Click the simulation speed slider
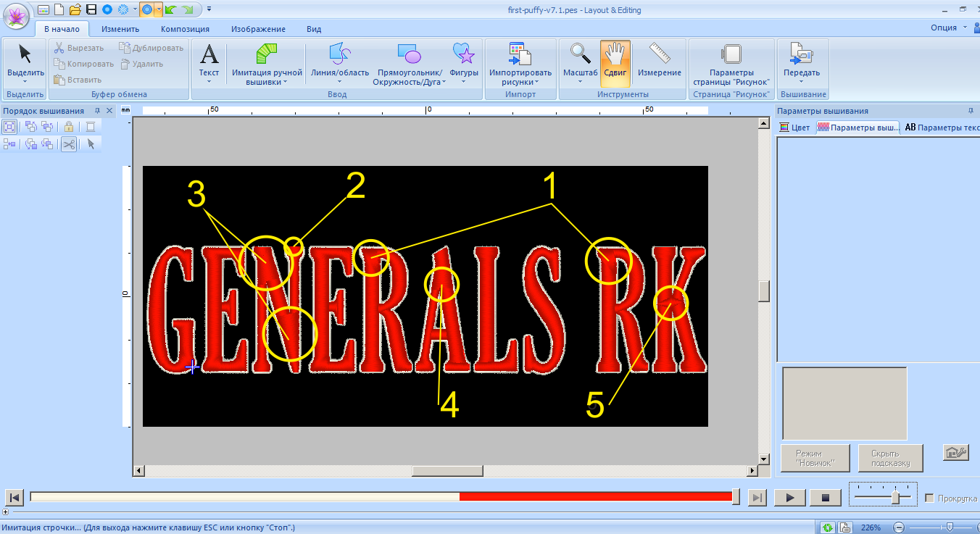The height and width of the screenshot is (534, 980). pyautogui.click(x=896, y=498)
